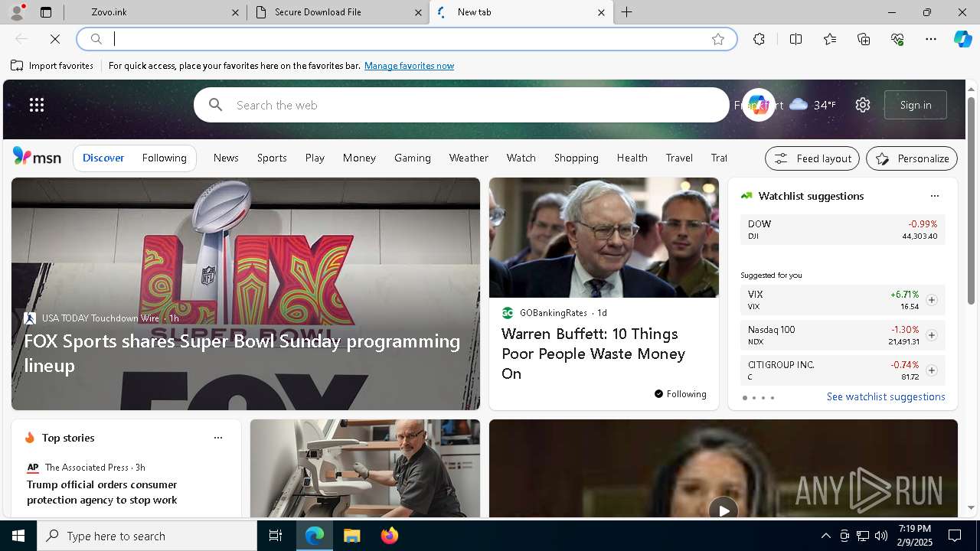Open the Warren Buffett article headline
Image resolution: width=980 pixels, height=551 pixels.
593,354
